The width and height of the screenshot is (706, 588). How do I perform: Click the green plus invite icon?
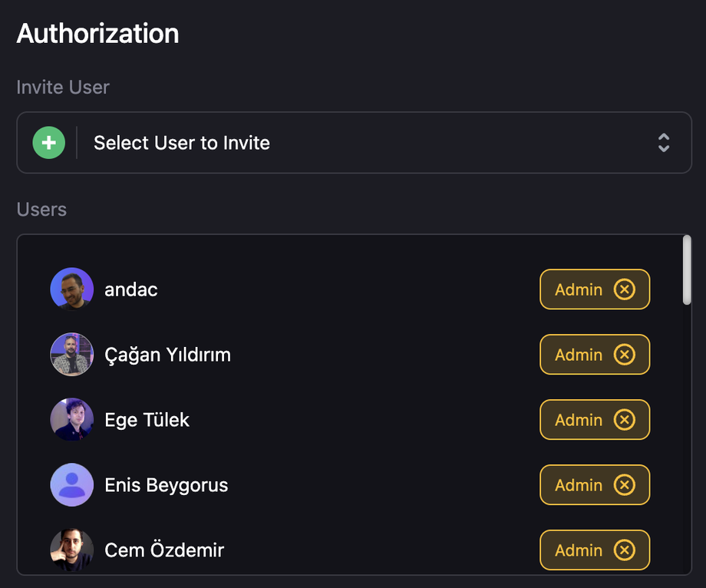coord(49,143)
